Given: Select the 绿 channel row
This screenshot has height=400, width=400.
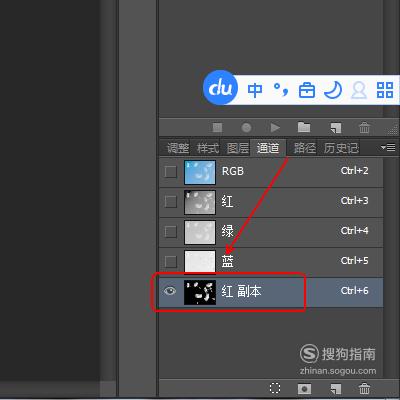Looking at the screenshot, I should tap(271, 232).
